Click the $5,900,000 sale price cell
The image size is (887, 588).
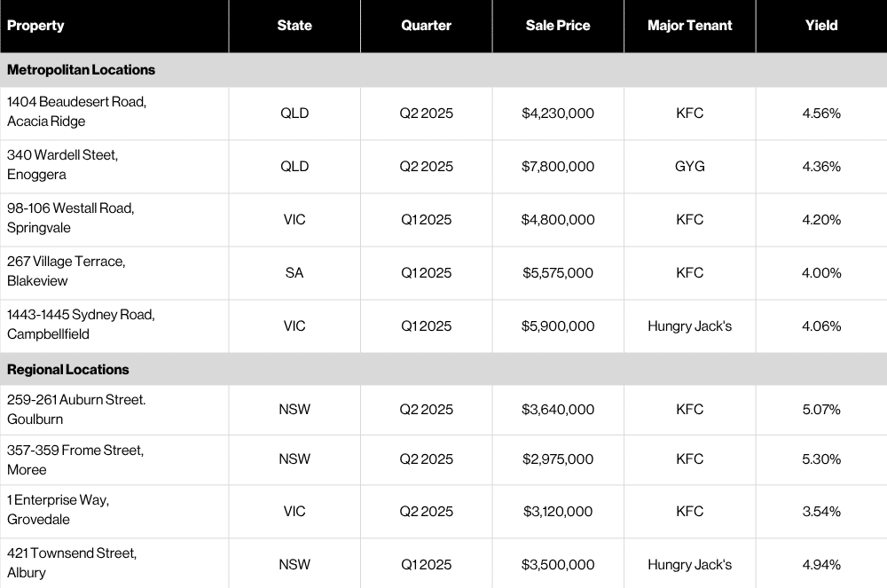[558, 326]
